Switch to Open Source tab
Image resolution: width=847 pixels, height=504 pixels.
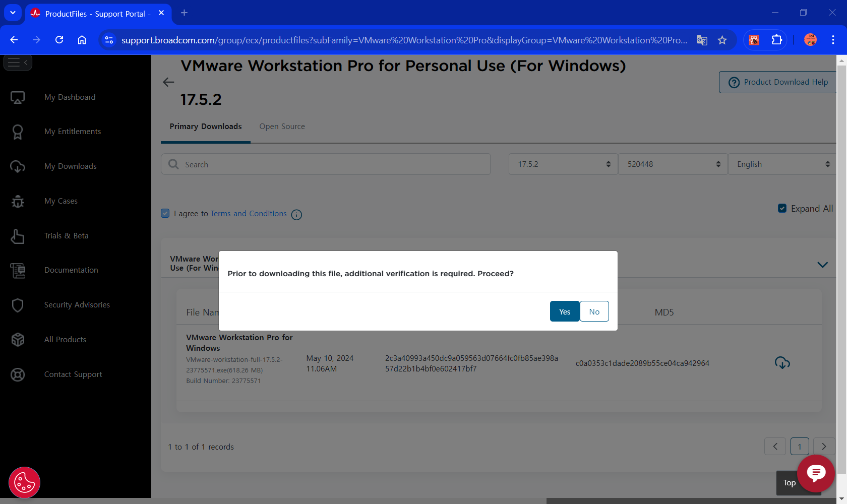282,127
